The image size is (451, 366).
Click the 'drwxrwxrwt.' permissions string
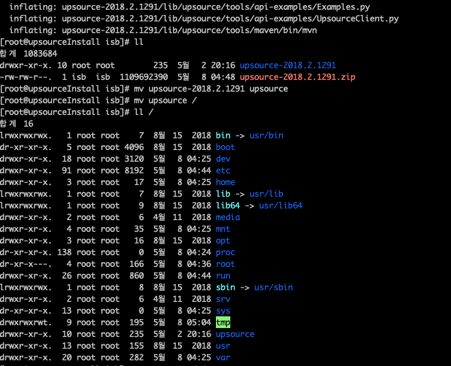click(26, 322)
